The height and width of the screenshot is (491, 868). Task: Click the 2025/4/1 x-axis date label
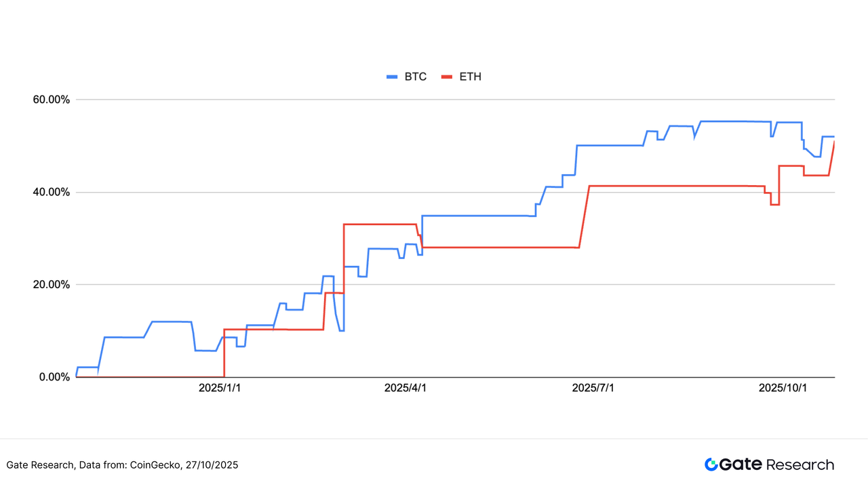coord(406,388)
